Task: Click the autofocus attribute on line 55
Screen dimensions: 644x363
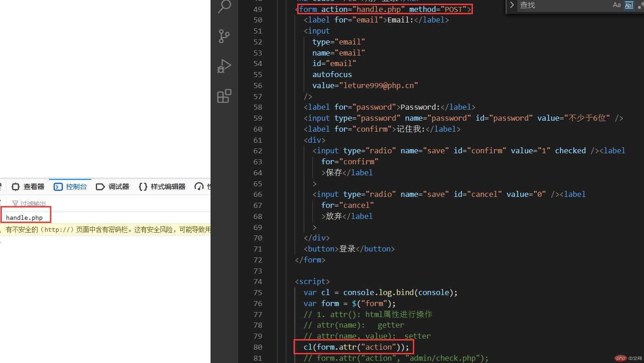Action: [332, 74]
